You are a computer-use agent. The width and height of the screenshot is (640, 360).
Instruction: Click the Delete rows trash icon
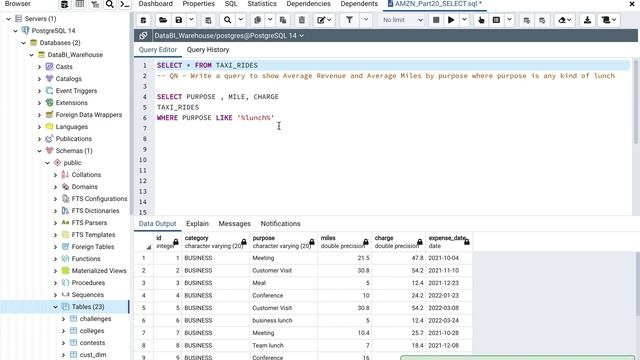click(x=302, y=20)
